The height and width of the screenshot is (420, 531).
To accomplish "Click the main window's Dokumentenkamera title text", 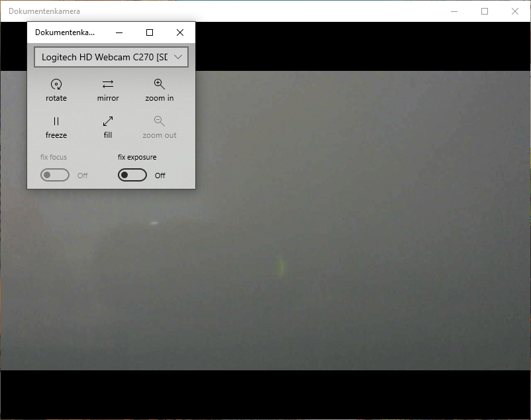I will pyautogui.click(x=44, y=11).
